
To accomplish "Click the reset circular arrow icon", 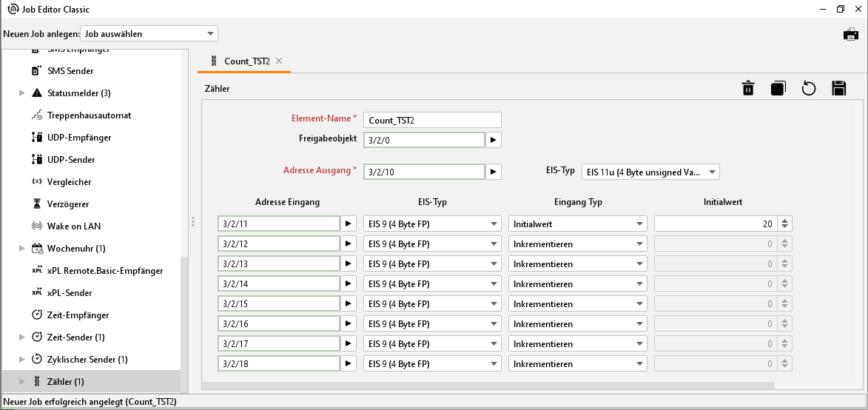I will pyautogui.click(x=809, y=89).
